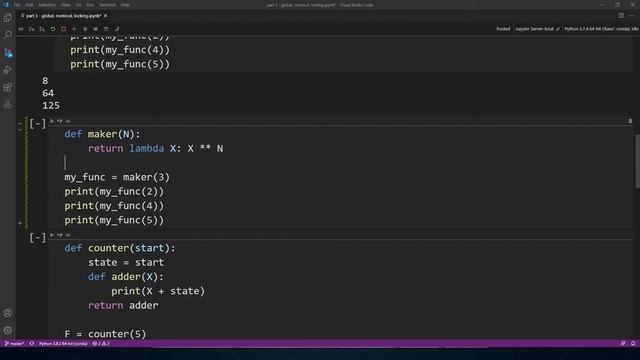
Task: Click execution count bracket of maker cell
Action: pyautogui.click(x=38, y=124)
